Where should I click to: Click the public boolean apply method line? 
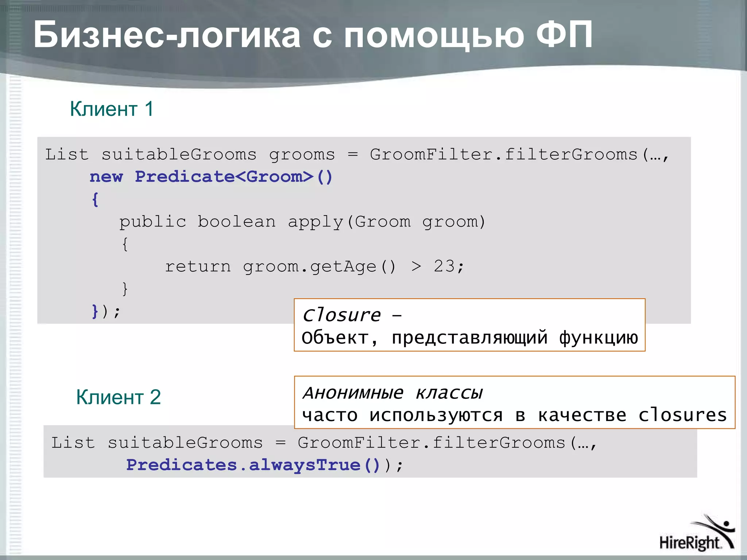click(302, 222)
